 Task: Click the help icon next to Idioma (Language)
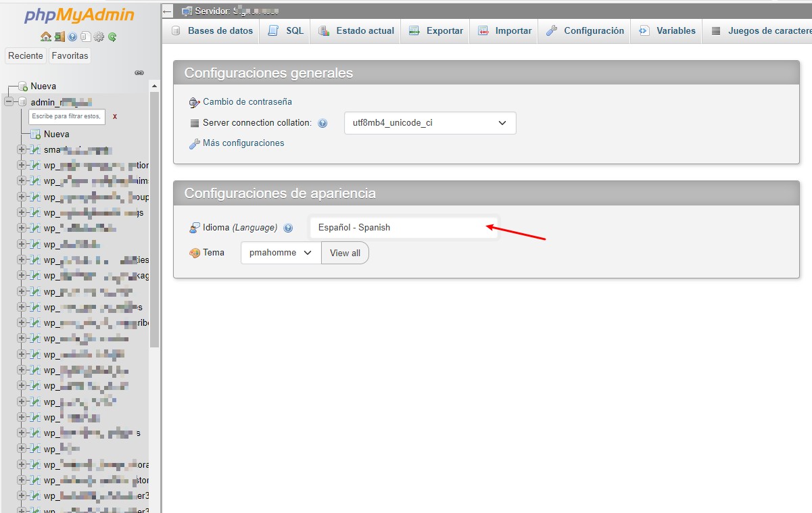[288, 228]
